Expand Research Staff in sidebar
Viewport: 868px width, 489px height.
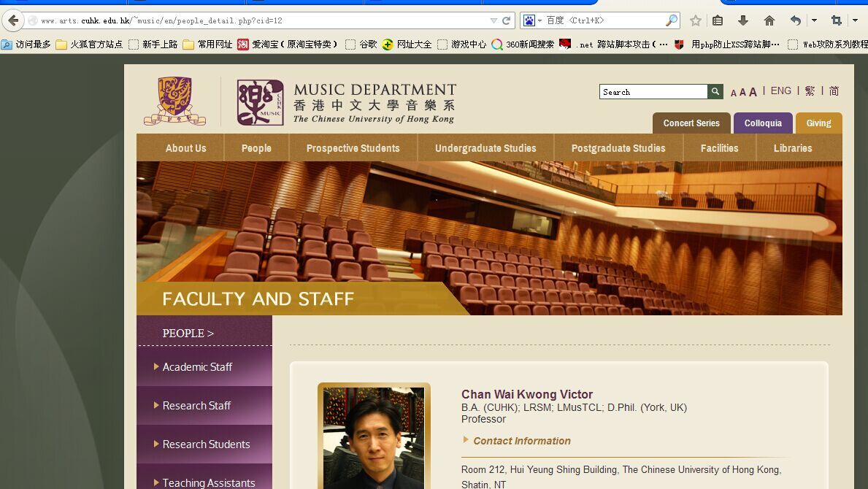pos(204,406)
